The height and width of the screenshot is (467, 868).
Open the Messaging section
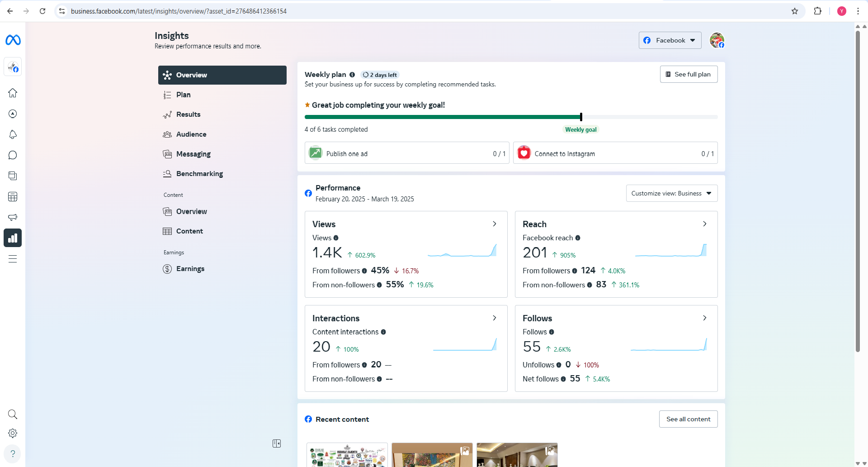(x=222, y=154)
